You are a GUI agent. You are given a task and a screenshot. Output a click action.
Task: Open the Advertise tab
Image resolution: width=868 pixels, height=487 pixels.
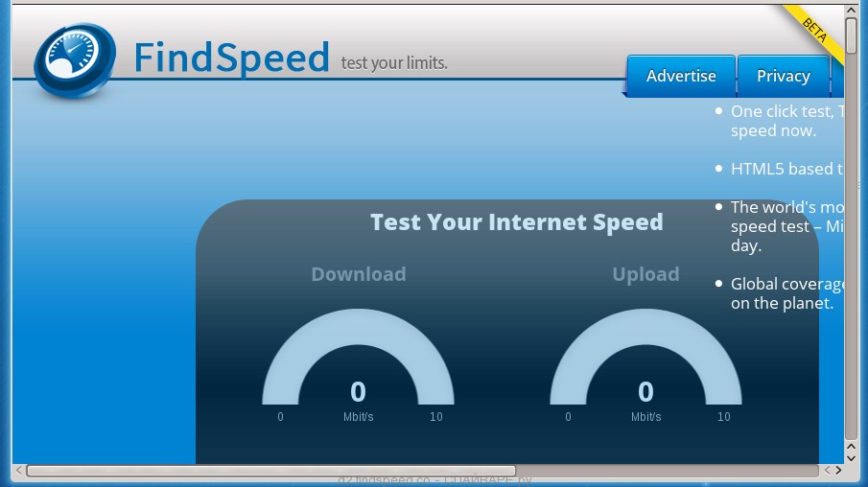click(681, 76)
